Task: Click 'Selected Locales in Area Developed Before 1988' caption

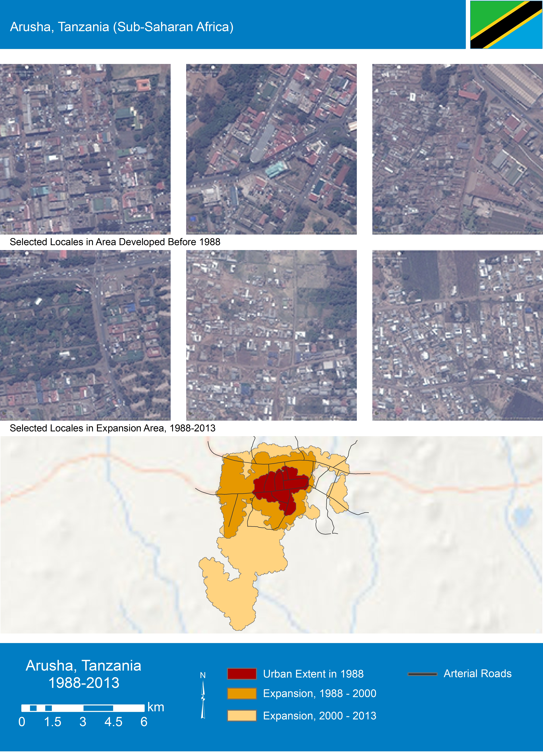Action: click(115, 242)
